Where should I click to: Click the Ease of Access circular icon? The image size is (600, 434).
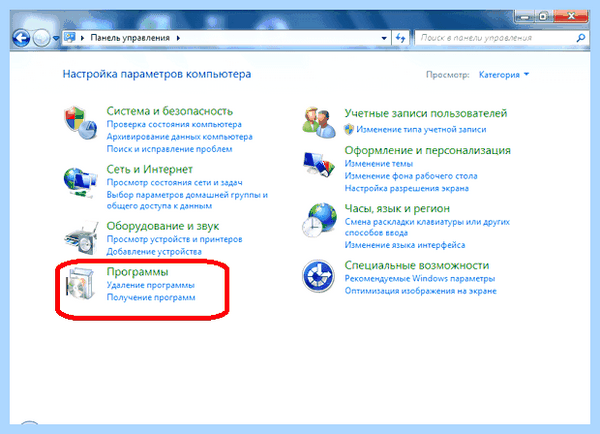(x=318, y=276)
